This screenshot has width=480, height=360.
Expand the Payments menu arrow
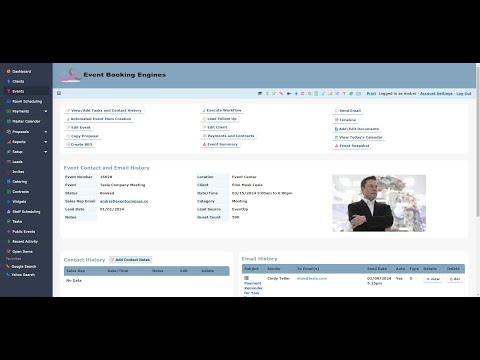pos(46,111)
